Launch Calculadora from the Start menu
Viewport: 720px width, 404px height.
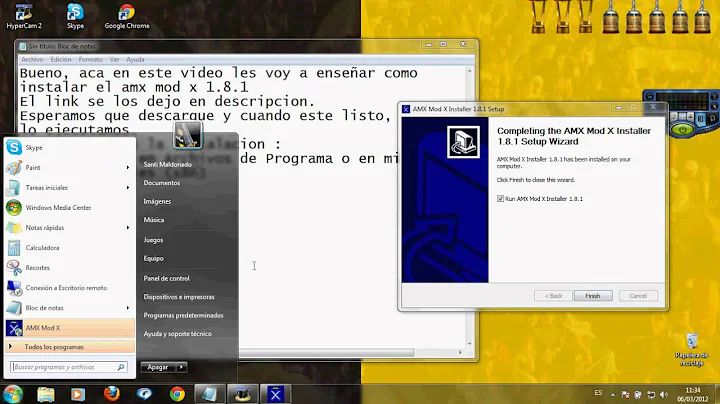click(69, 247)
